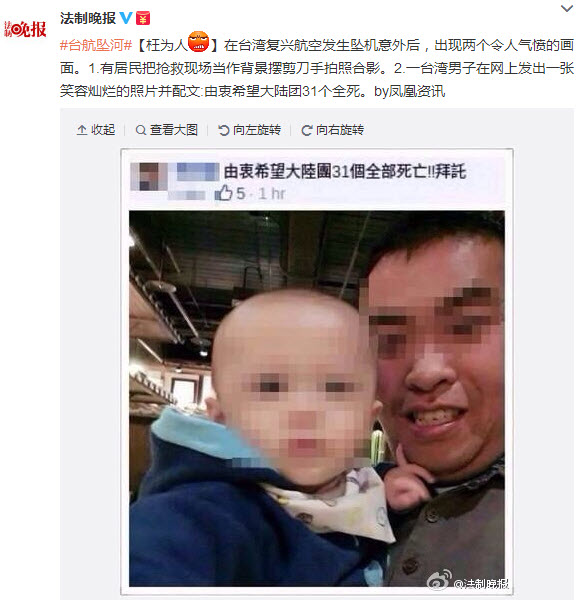Click the magnifier icon beside 查看大图
This screenshot has width=579, height=600.
point(141,130)
